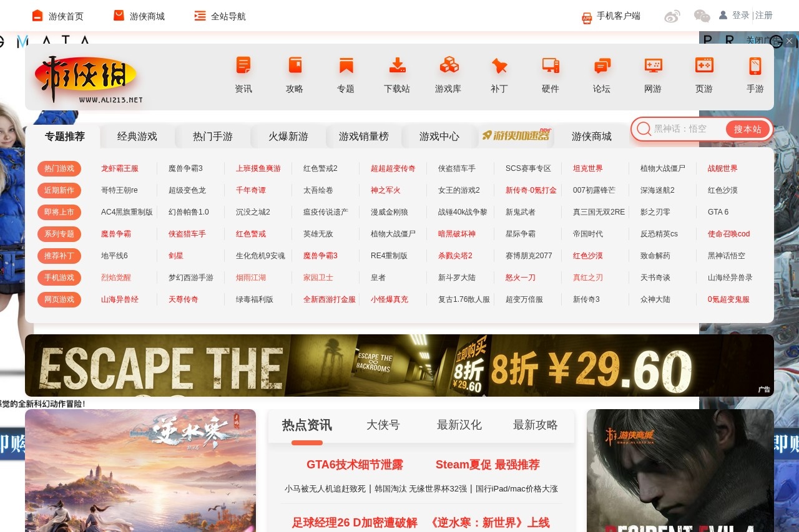
Task: Click 注册 register link
Action: click(x=764, y=16)
